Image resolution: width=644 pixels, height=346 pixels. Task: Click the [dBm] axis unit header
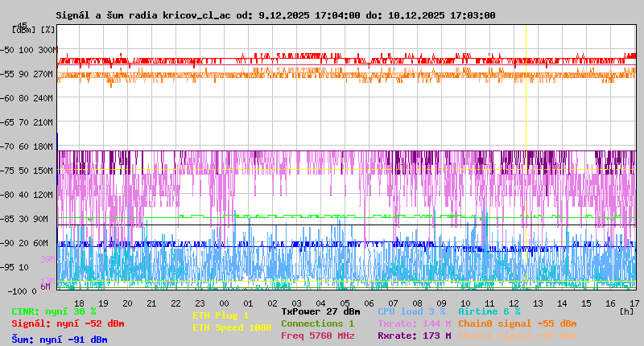23,29
